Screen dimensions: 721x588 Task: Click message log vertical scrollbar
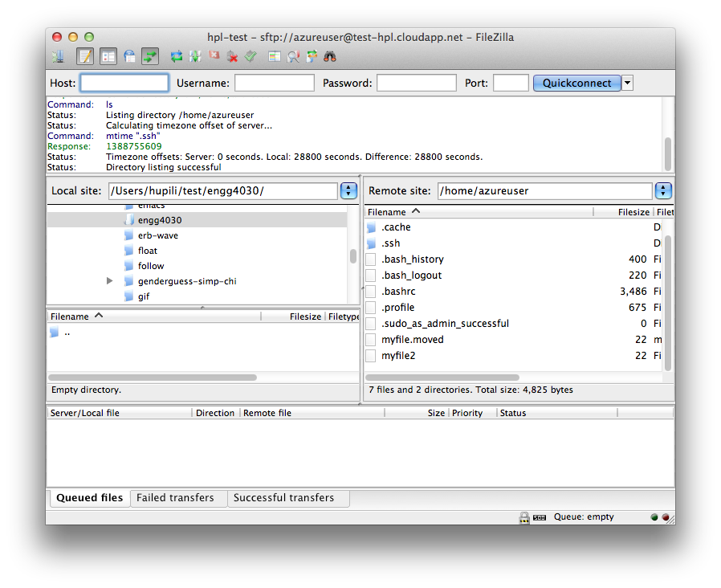click(x=668, y=153)
